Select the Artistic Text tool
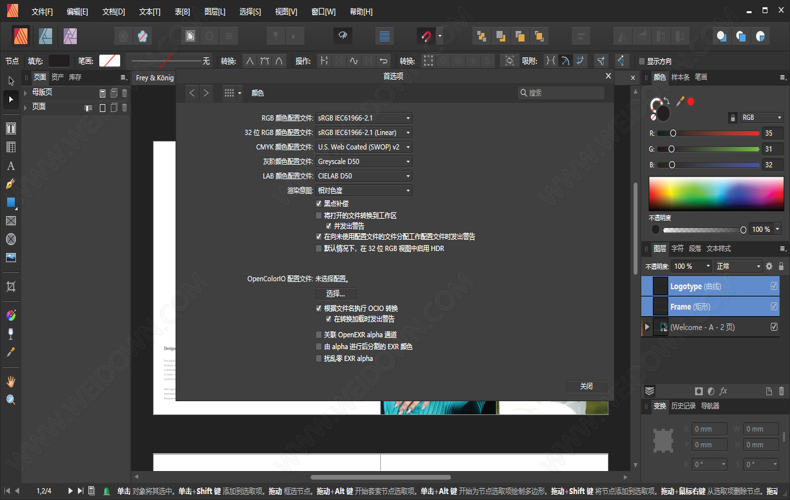Screen dimensions: 790x500 pos(11,166)
